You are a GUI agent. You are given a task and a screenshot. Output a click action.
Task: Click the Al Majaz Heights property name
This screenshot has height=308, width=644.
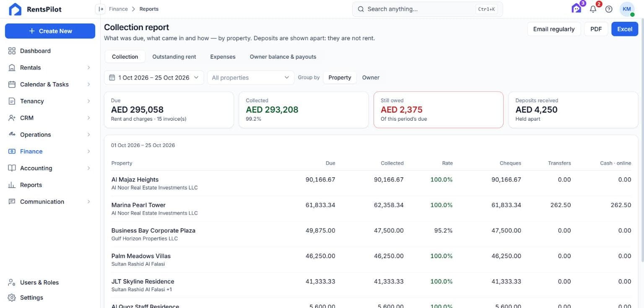point(135,179)
